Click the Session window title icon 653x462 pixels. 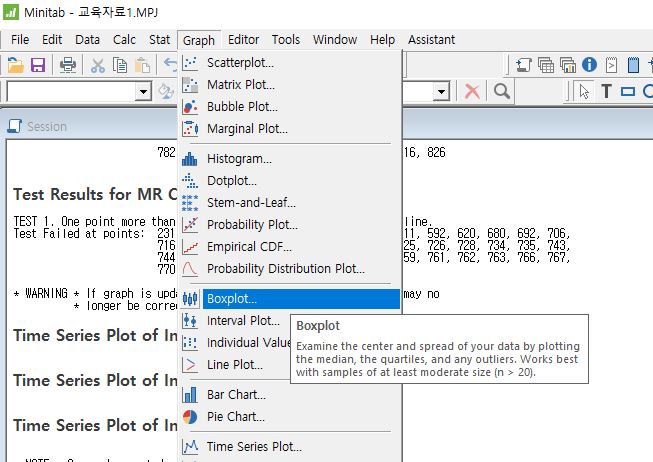point(15,126)
